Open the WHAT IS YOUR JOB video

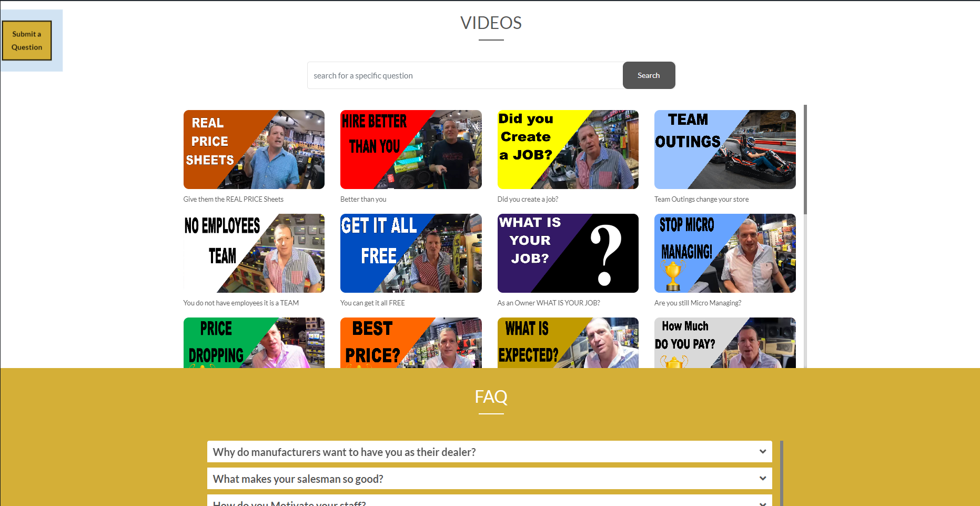tap(568, 253)
